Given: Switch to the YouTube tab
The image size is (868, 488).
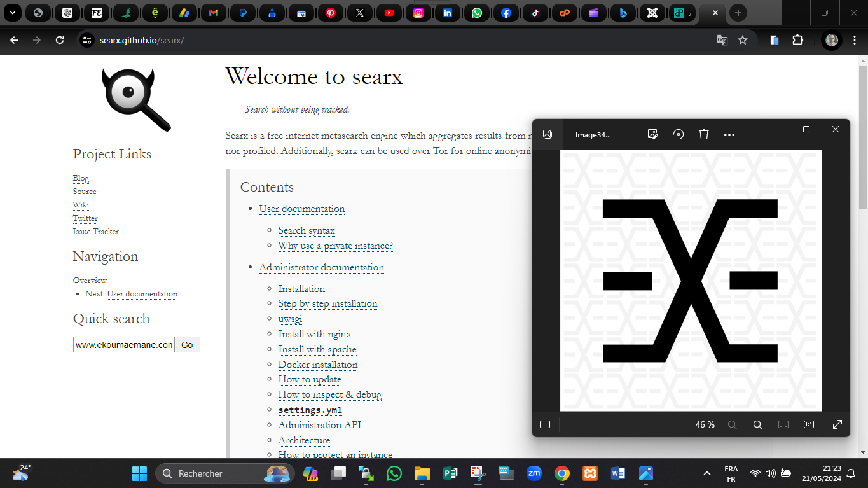Looking at the screenshot, I should point(389,13).
